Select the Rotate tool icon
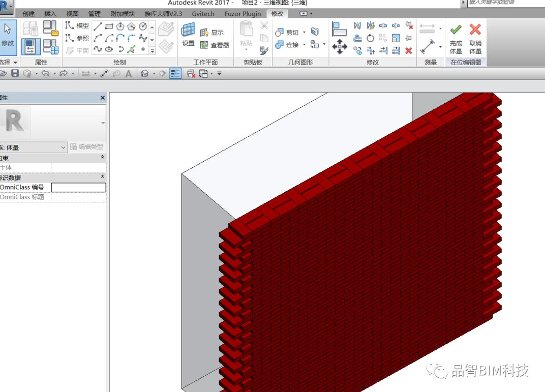 370,38
